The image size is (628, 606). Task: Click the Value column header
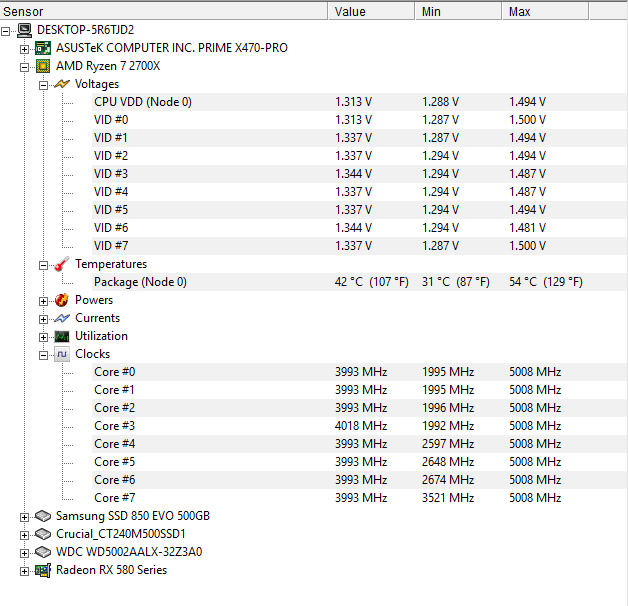[x=371, y=11]
